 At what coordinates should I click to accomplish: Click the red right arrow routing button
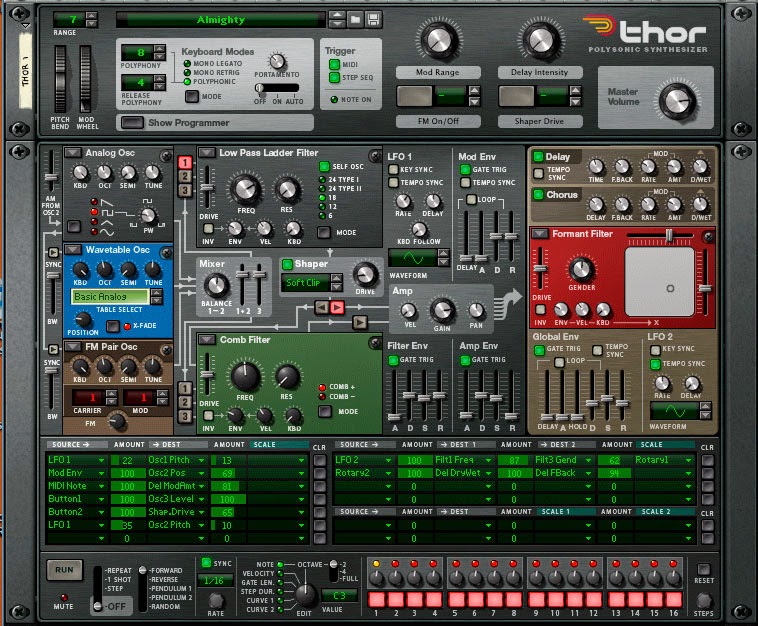coord(337,307)
